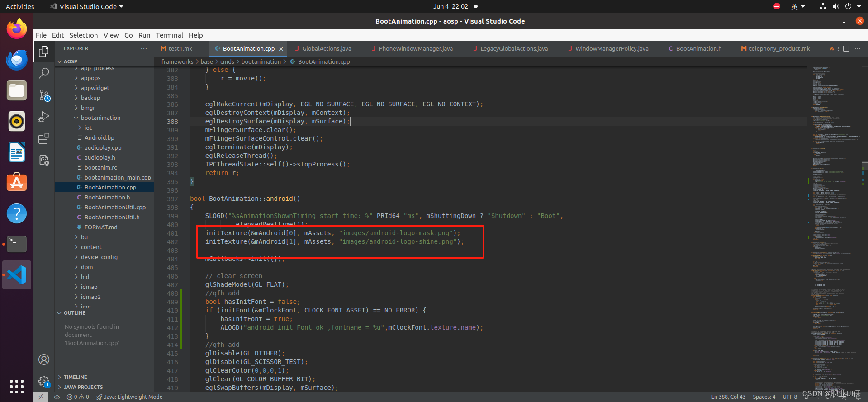The image size is (868, 402).
Task: Click the remote window status bar icon
Action: click(40, 397)
